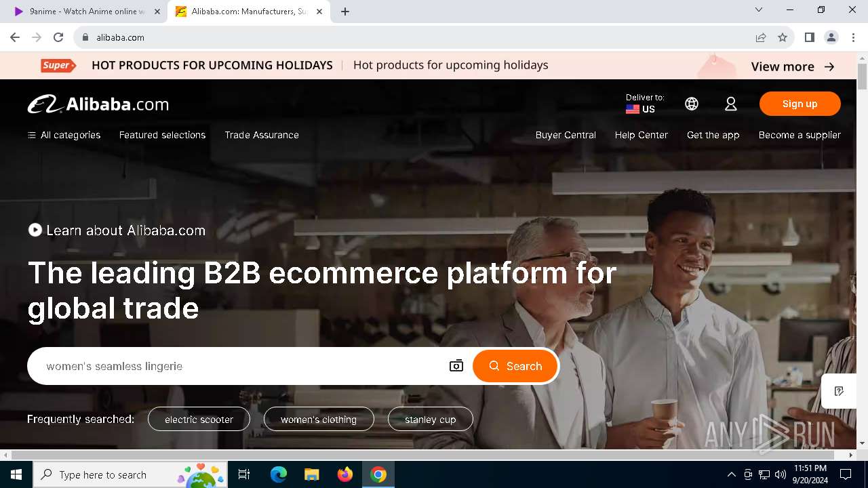Click Become a supplier link
The height and width of the screenshot is (488, 868).
tap(800, 135)
